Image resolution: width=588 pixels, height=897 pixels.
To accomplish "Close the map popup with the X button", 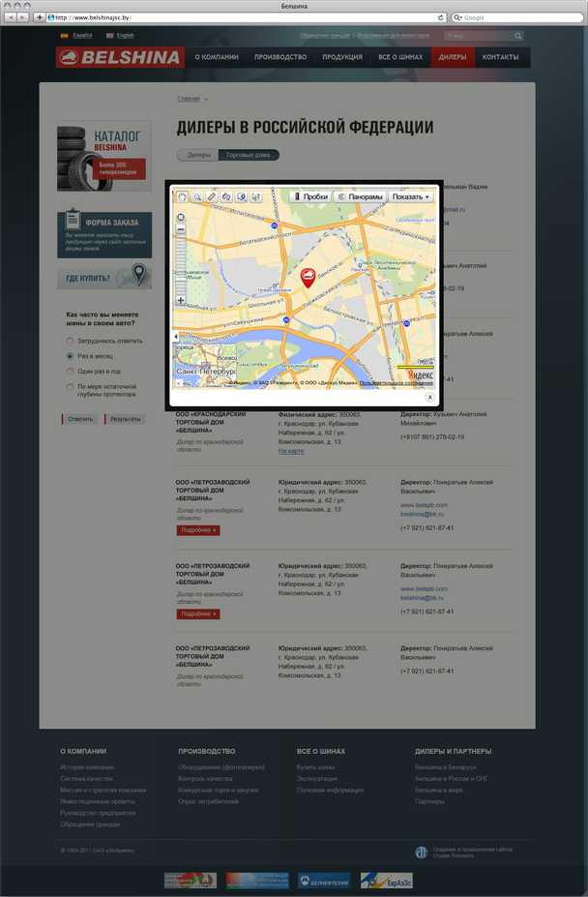I will coord(429,397).
